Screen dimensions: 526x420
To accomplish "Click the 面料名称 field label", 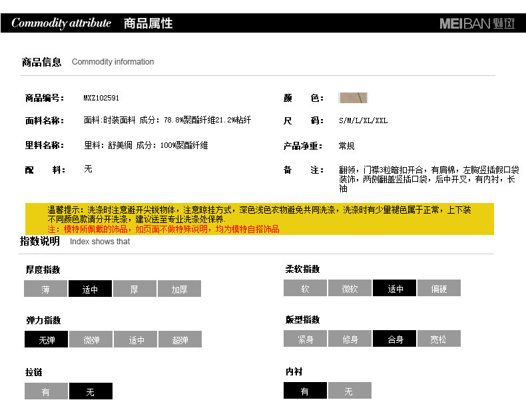I will tap(45, 120).
